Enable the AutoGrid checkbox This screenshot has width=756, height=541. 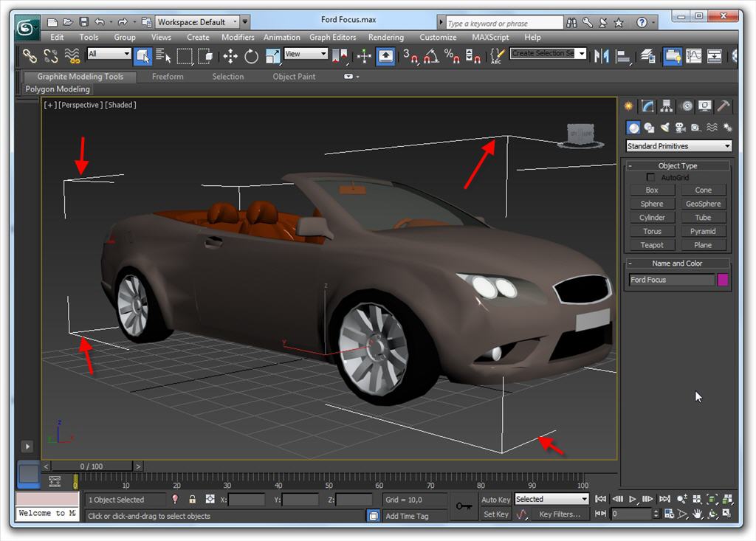coord(650,178)
